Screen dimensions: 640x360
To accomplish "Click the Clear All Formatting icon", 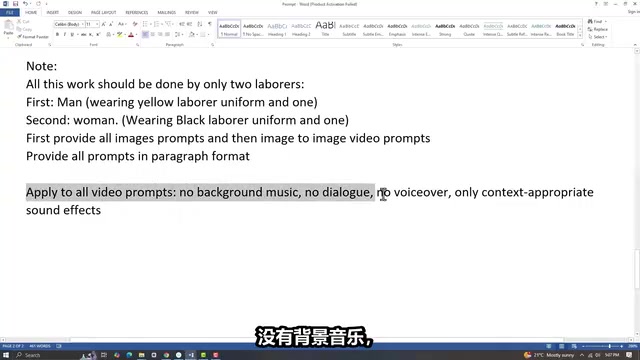I will (x=135, y=24).
